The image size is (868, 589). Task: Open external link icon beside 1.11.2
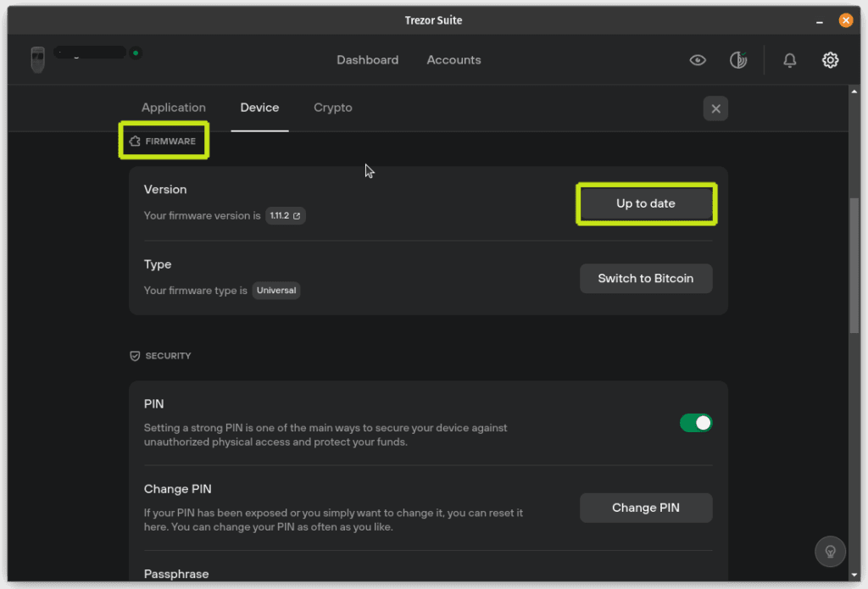click(x=297, y=216)
